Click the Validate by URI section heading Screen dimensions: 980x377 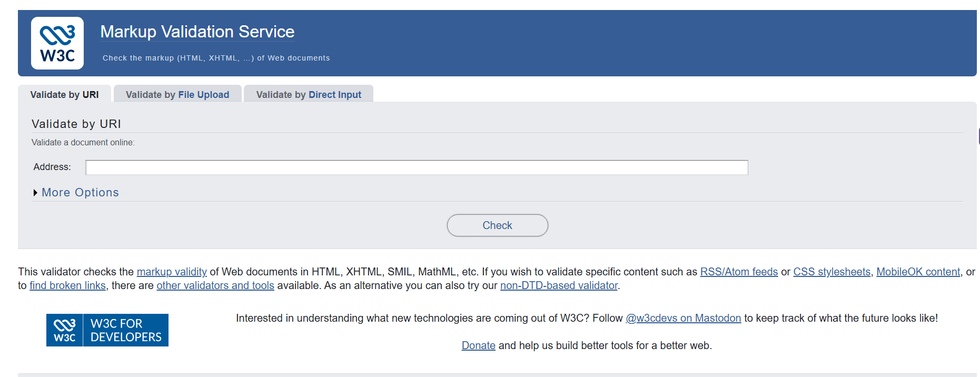pos(76,124)
